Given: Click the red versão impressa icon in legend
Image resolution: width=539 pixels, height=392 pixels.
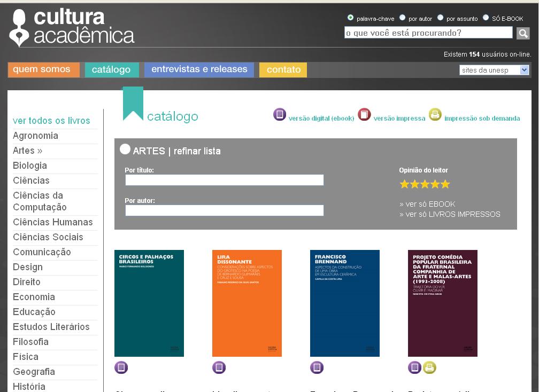Looking at the screenshot, I should pyautogui.click(x=364, y=114).
